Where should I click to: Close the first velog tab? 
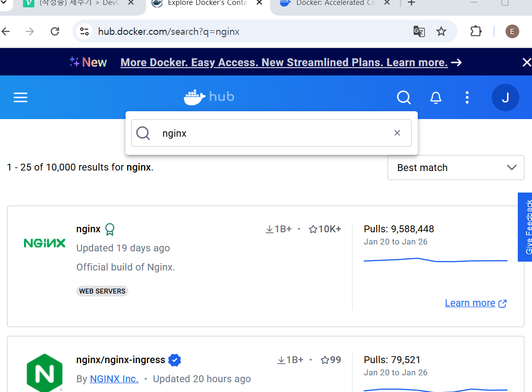coord(131,3)
